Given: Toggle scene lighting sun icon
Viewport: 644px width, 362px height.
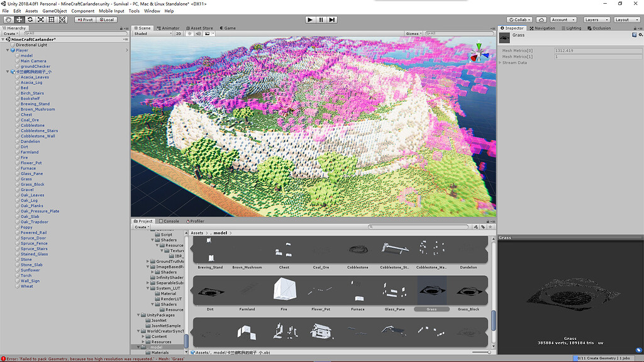Looking at the screenshot, I should [190, 34].
